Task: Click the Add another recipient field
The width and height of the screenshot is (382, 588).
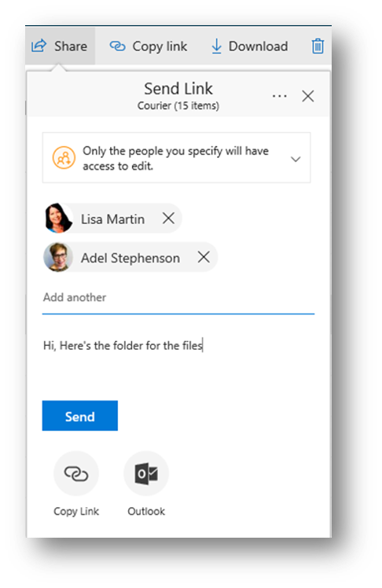Action: 178,298
